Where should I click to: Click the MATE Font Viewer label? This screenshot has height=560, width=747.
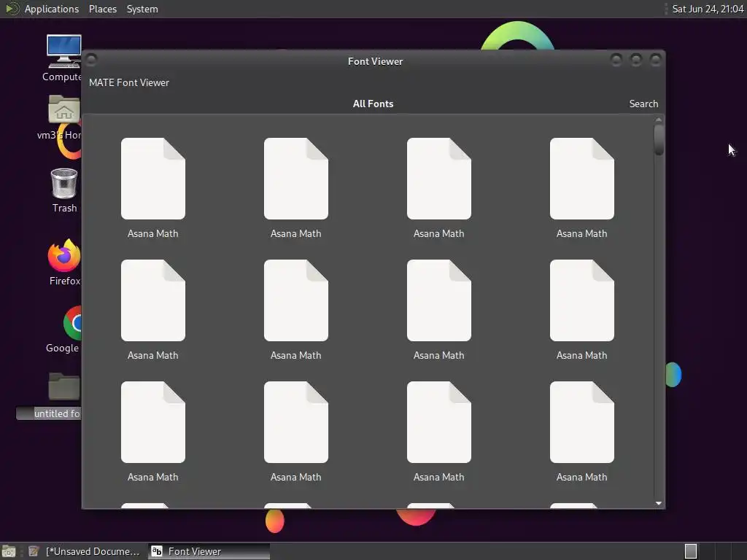[x=129, y=83]
